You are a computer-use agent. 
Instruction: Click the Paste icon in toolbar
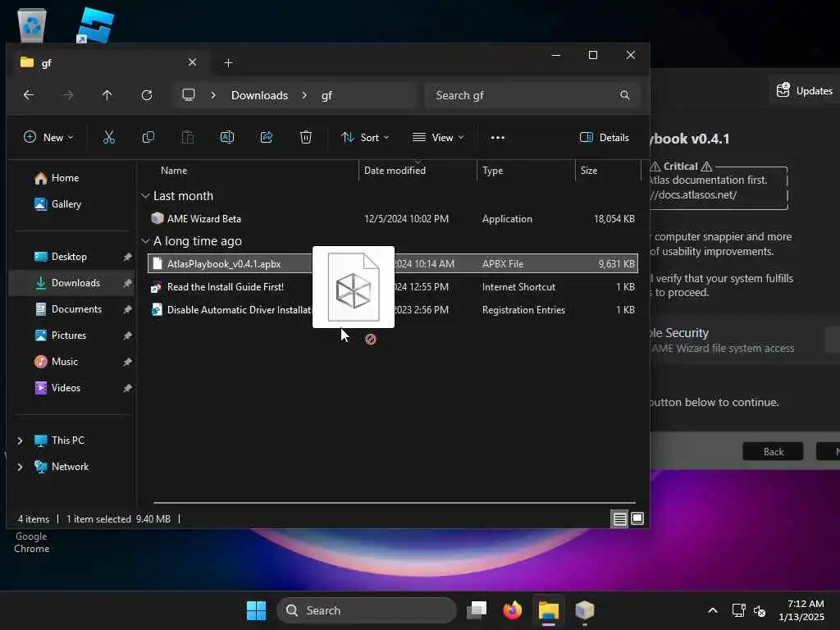pyautogui.click(x=188, y=138)
